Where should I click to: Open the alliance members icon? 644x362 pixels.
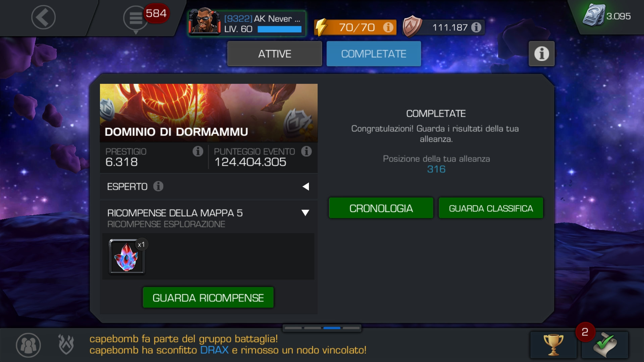tap(29, 345)
